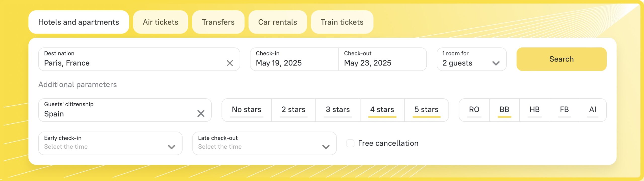The height and width of the screenshot is (181, 644).
Task: Clear the Paris, France destination field
Action: (230, 63)
